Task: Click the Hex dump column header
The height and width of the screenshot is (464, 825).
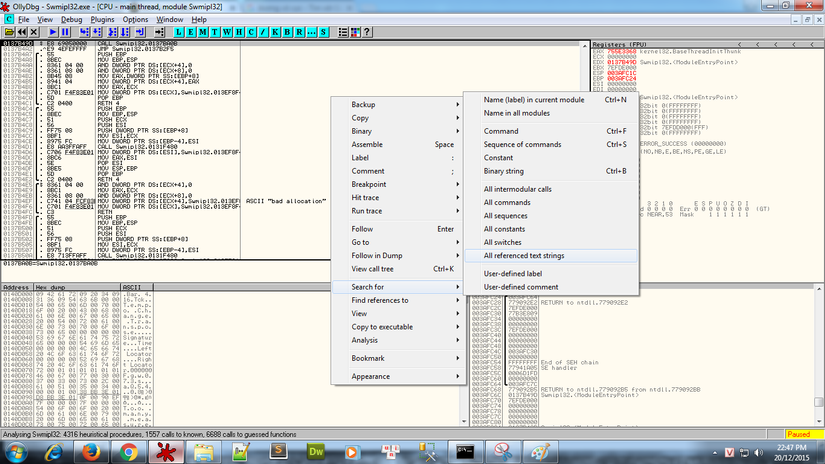Action: [x=77, y=287]
